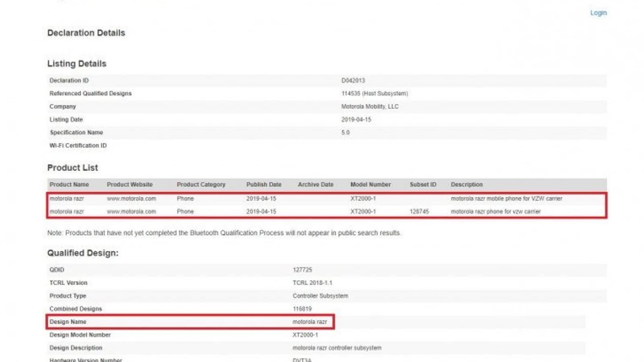Click the "TCRL Version" label
Screen dimensions: 644x362
(68, 283)
